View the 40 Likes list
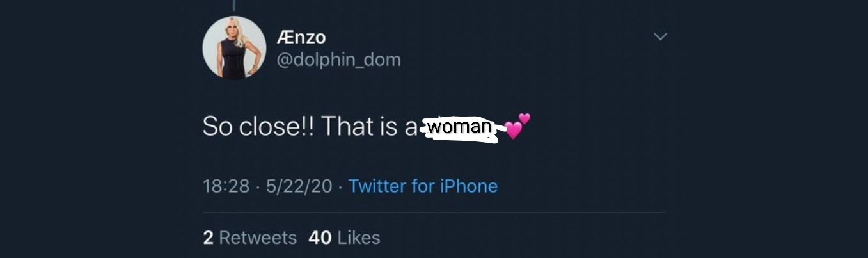This screenshot has width=868, height=258. (x=344, y=238)
